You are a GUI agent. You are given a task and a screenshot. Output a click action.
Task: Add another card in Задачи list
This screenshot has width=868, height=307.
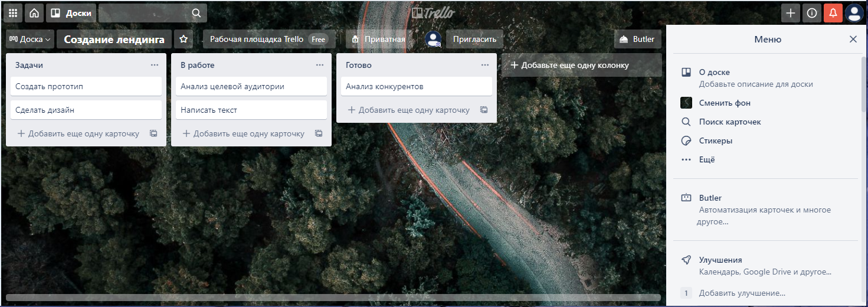78,133
